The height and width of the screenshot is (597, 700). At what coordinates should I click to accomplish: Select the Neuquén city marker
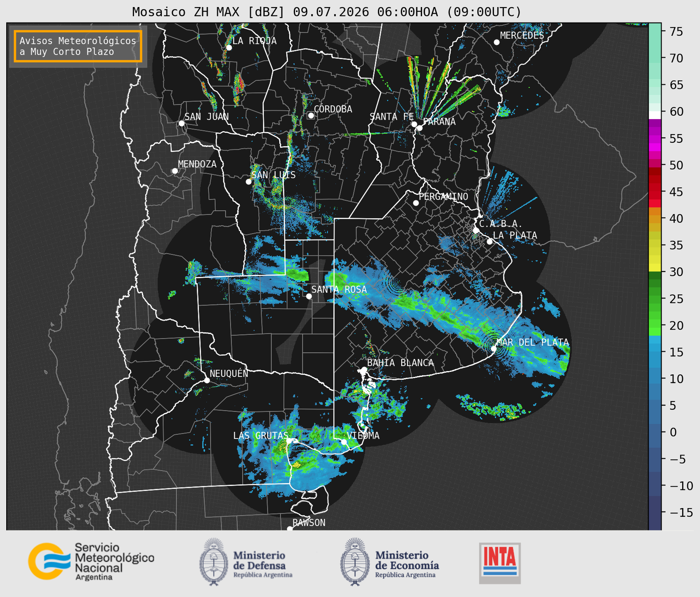pos(207,380)
